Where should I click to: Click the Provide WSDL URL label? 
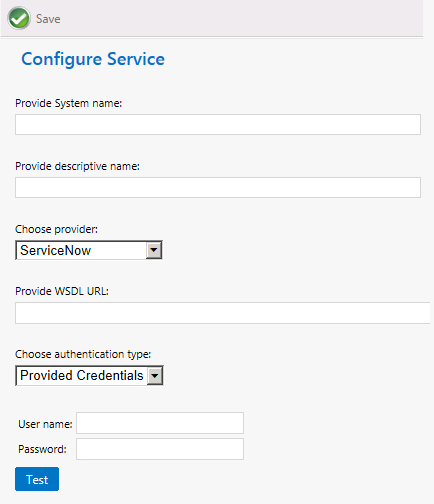tap(62, 291)
